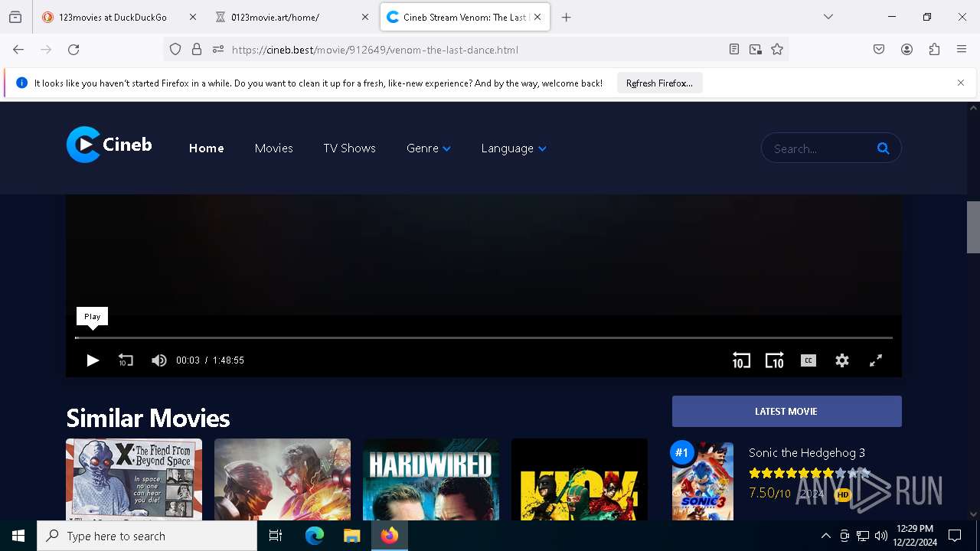Open the second similar movie poster with superheroes
The height and width of the screenshot is (551, 980).
283,479
